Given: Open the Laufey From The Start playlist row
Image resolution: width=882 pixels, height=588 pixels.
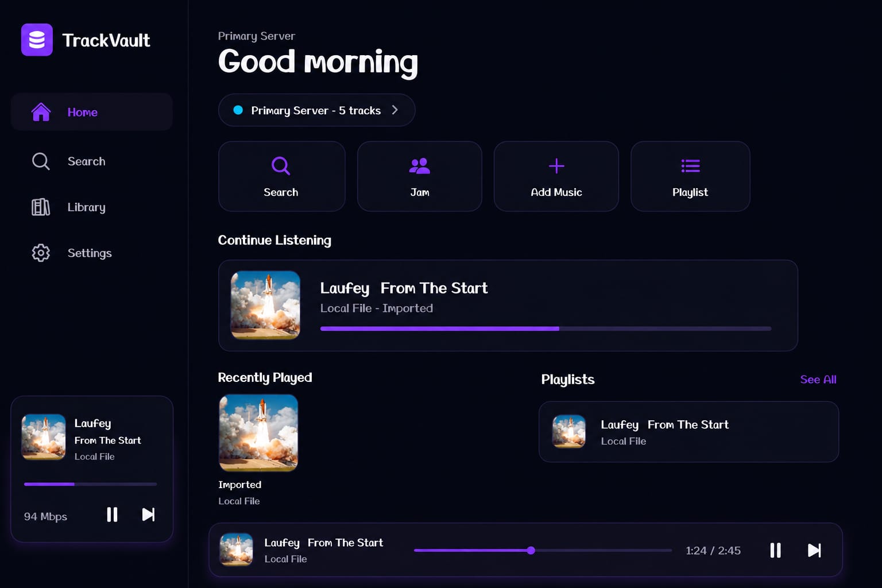Looking at the screenshot, I should point(688,432).
